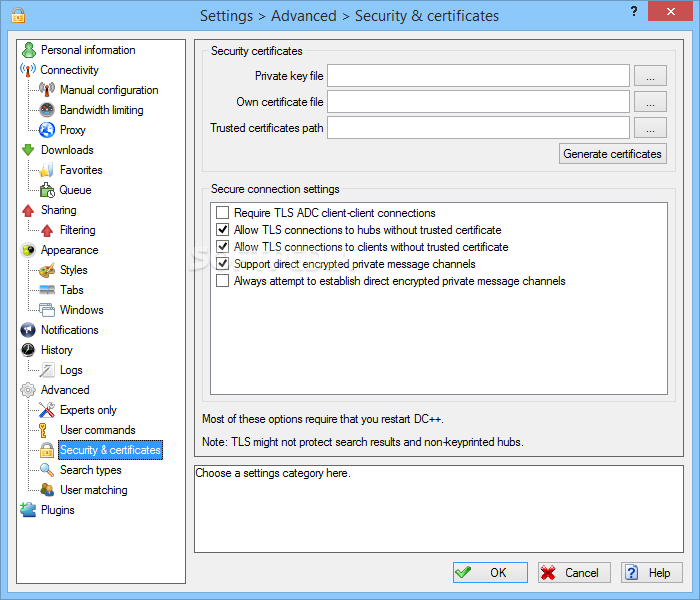The width and height of the screenshot is (700, 600).
Task: Click the Queue basket icon
Action: pos(47,190)
